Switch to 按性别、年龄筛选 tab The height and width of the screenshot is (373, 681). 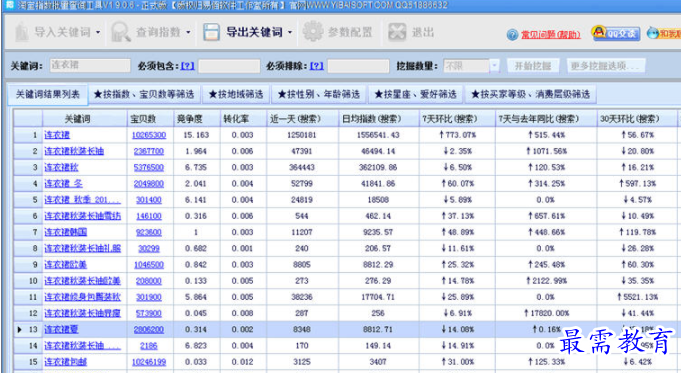coord(319,94)
